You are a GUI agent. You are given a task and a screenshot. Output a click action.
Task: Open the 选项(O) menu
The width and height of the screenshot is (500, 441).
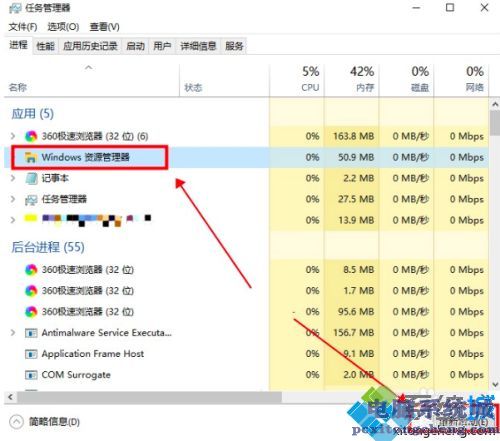point(63,27)
